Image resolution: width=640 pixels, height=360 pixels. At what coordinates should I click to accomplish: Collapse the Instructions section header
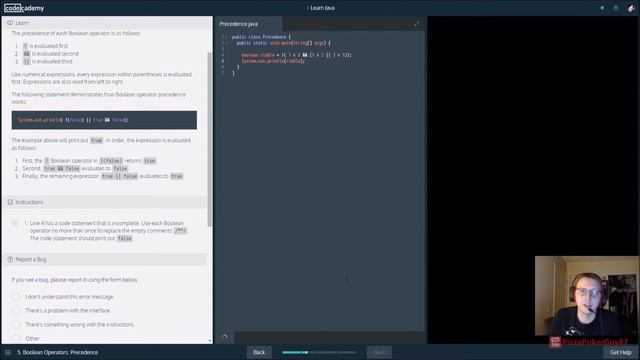tap(105, 202)
